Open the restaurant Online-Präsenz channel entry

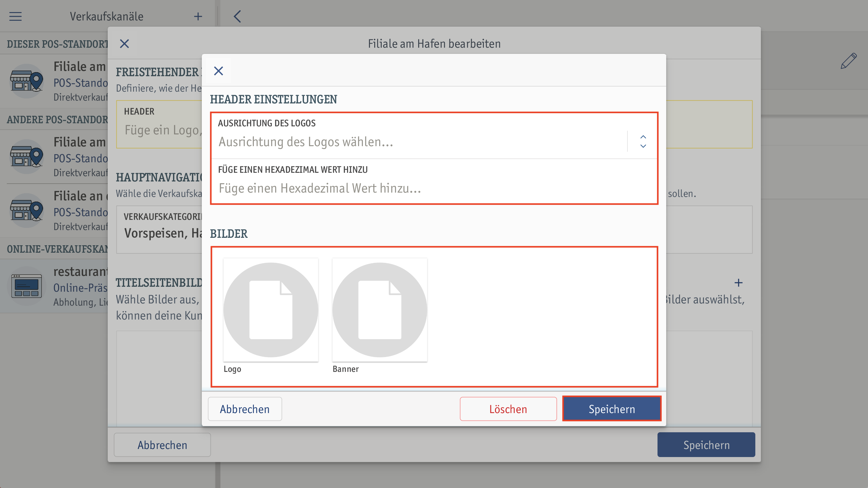click(x=54, y=286)
